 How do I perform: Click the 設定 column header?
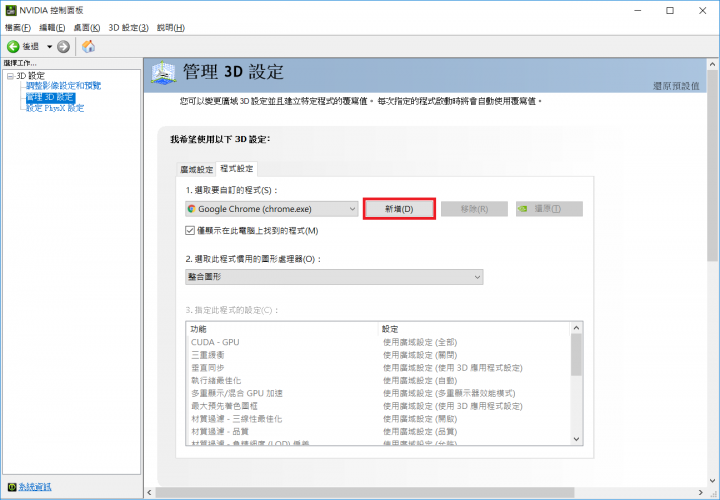pyautogui.click(x=474, y=329)
